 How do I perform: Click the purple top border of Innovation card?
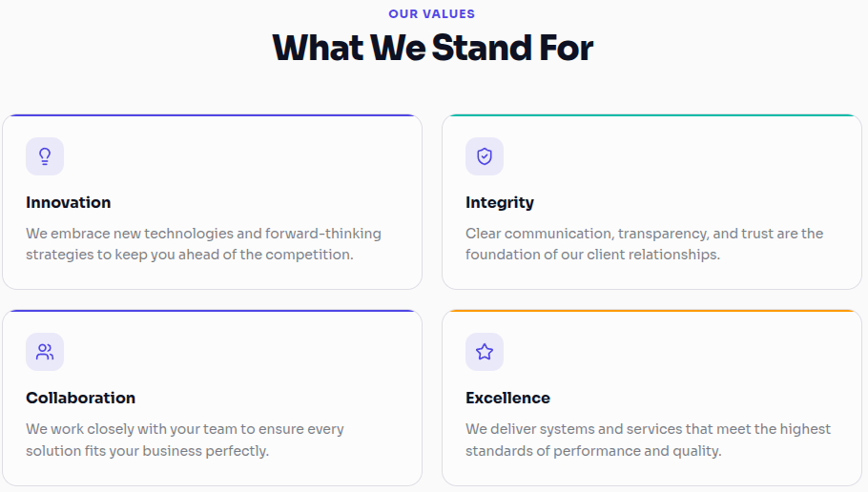click(x=213, y=115)
